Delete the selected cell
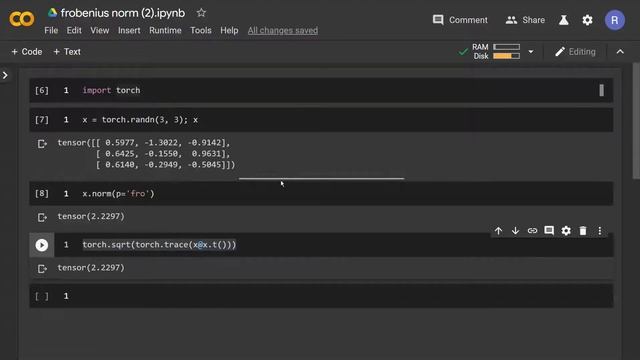 [583, 231]
